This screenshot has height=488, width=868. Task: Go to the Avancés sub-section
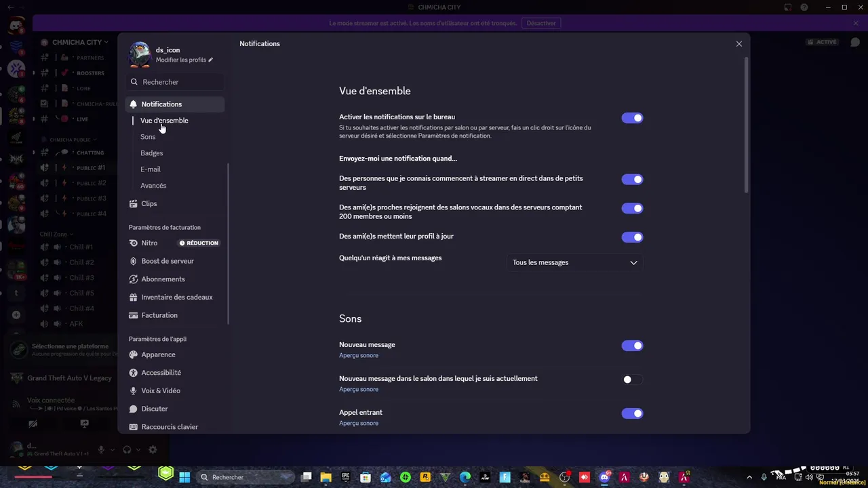[153, 186]
